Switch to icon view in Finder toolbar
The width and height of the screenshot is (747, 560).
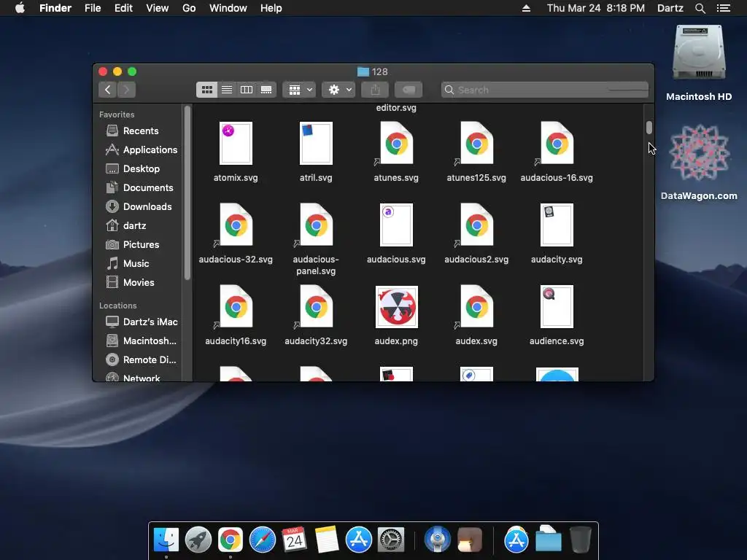(x=206, y=90)
